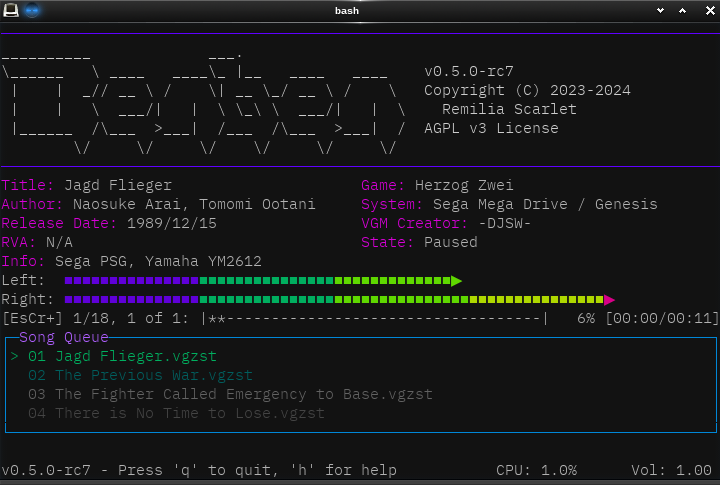
Task: Click the 'Remilia Scarlet' author line
Action: [x=509, y=109]
